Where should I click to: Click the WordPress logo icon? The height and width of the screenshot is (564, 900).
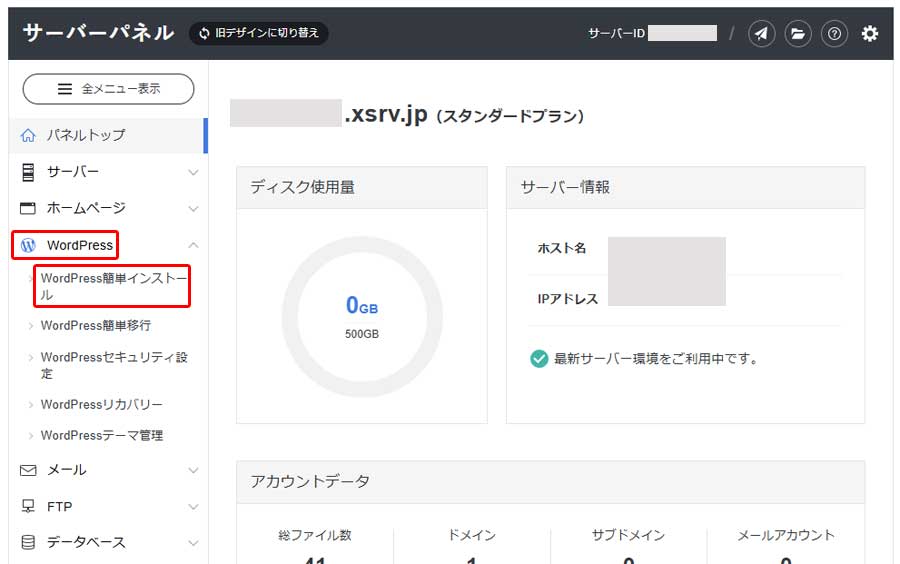click(28, 246)
